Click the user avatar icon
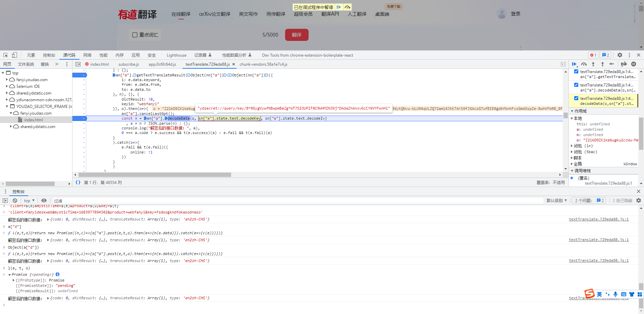 coord(502,14)
